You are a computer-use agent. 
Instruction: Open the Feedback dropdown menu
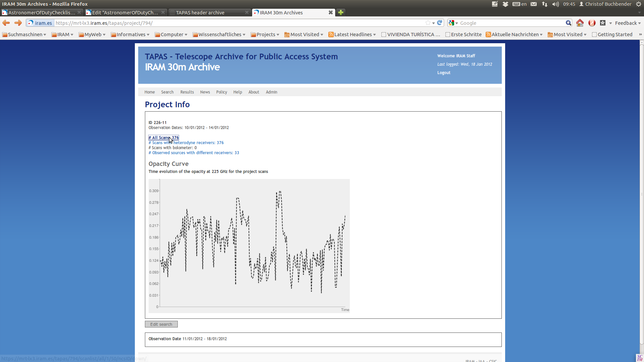(628, 23)
